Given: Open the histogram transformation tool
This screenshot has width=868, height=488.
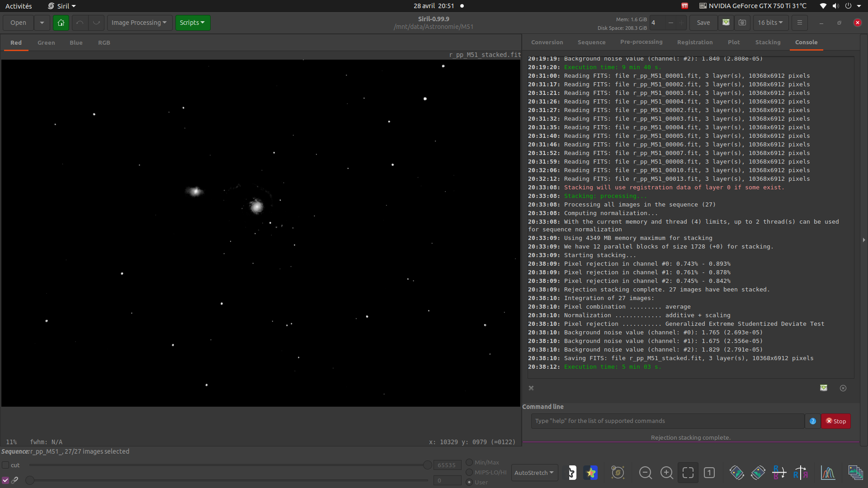Looking at the screenshot, I should (x=828, y=473).
